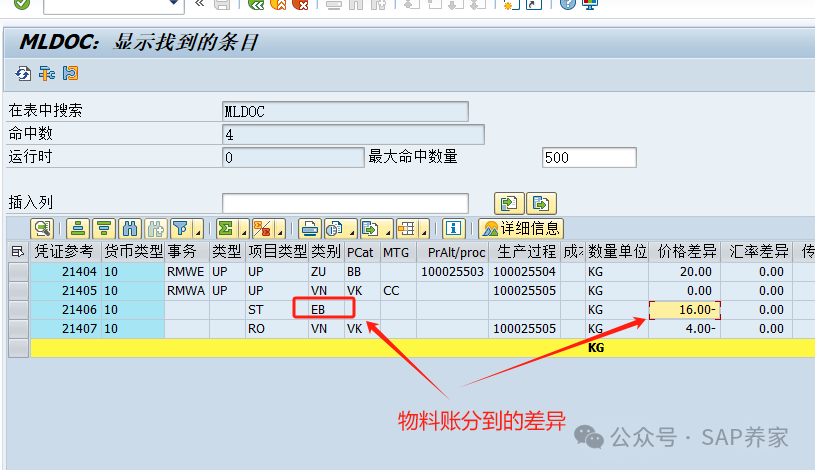Click the Find next binoculars-plus icon

[x=156, y=228]
